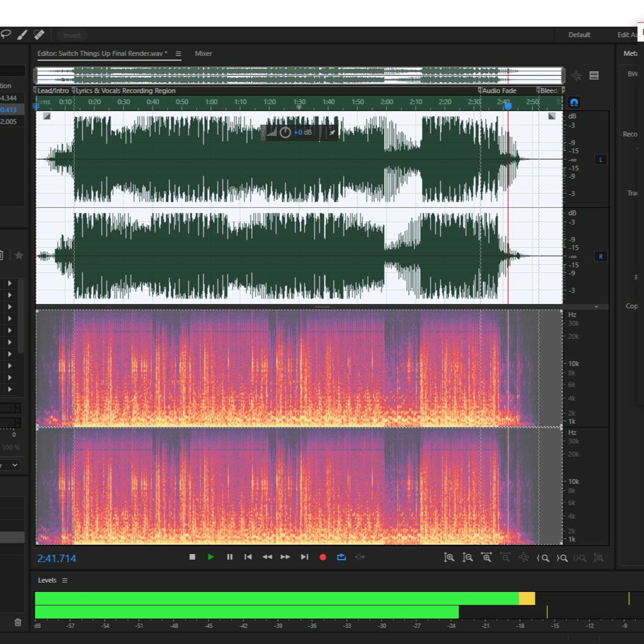Open the Metadata tab in the right panel
Image resolution: width=644 pixels, height=644 pixels.
click(631, 53)
